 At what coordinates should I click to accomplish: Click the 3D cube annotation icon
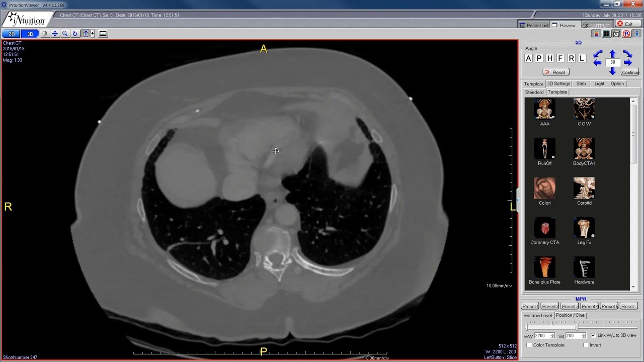616,34
